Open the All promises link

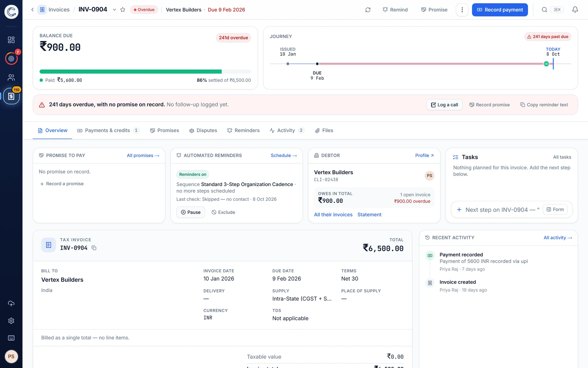coord(143,155)
